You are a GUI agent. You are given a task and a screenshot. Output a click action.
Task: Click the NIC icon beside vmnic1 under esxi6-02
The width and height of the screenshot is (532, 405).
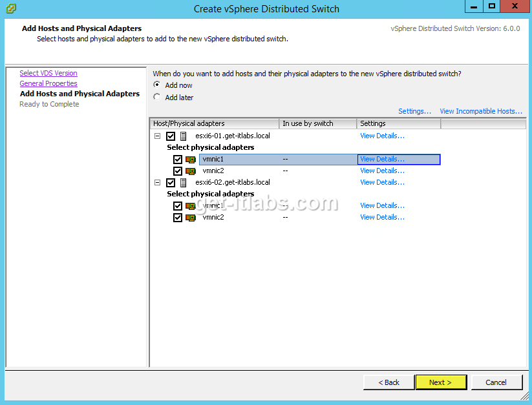[x=191, y=205]
